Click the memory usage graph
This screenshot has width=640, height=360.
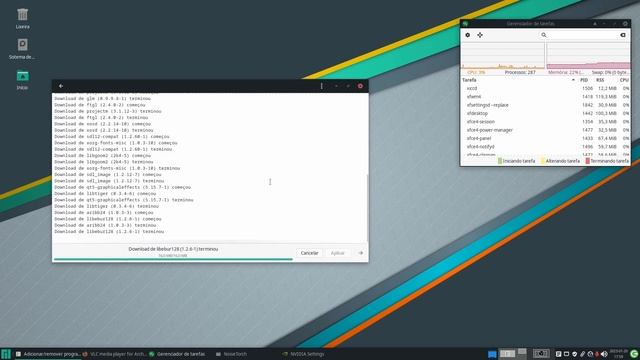coord(588,56)
